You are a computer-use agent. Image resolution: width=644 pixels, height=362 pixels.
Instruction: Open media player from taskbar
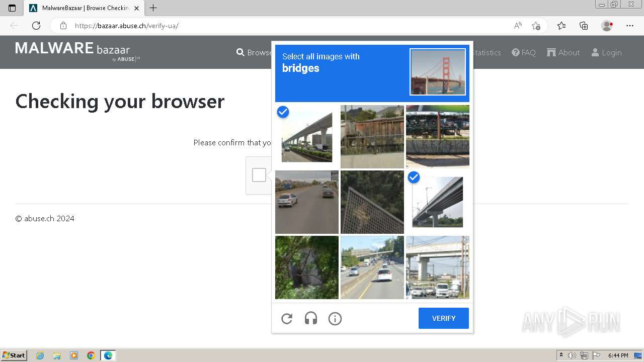74,355
